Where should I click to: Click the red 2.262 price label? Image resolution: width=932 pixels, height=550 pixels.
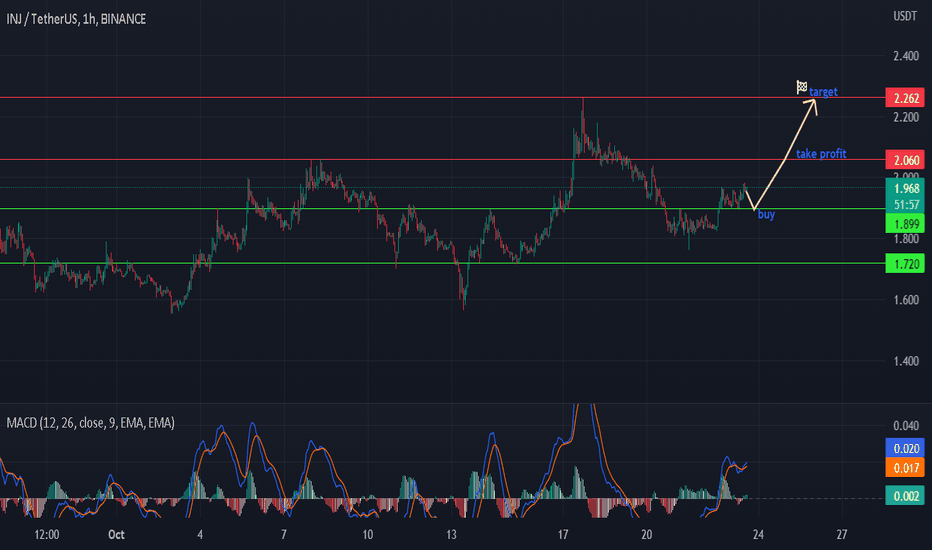(x=905, y=98)
